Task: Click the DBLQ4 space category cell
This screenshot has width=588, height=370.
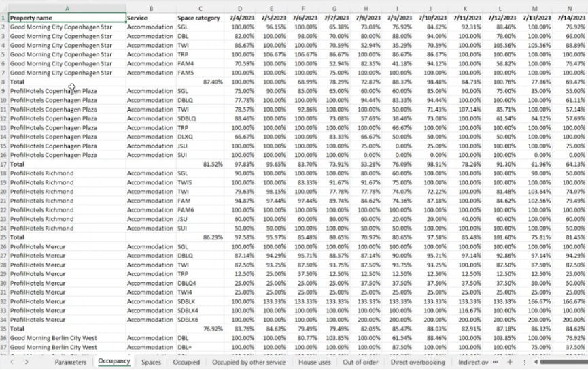Action: 201,283
